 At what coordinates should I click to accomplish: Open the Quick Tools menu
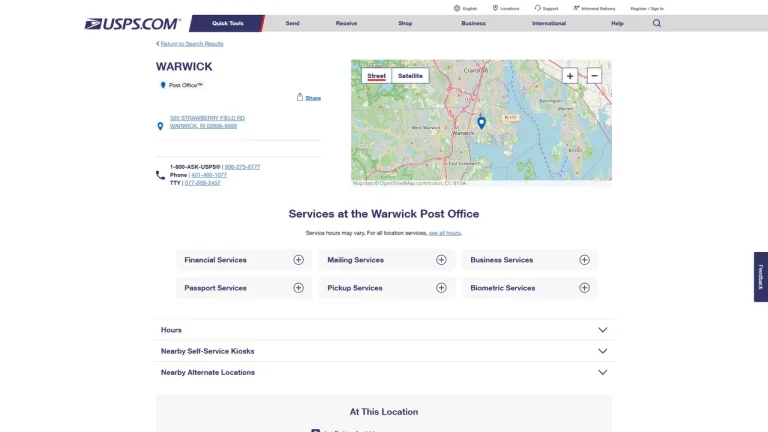pyautogui.click(x=228, y=23)
